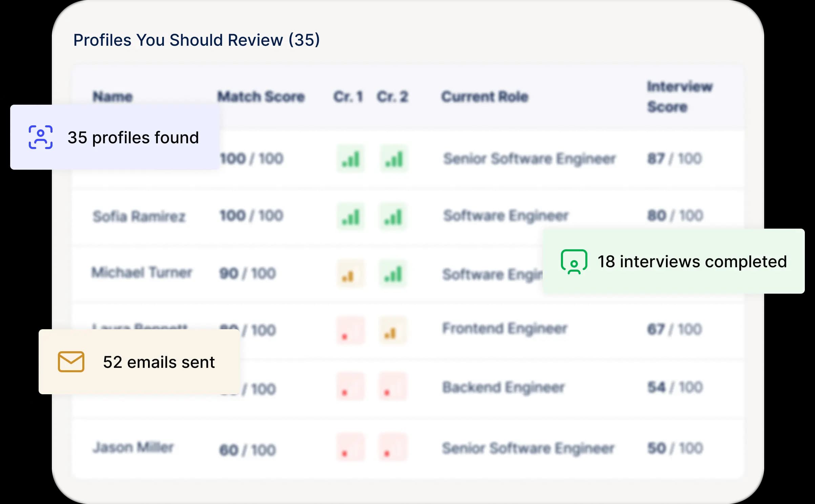
Task: Open Michael Turner's profile
Action: click(142, 273)
